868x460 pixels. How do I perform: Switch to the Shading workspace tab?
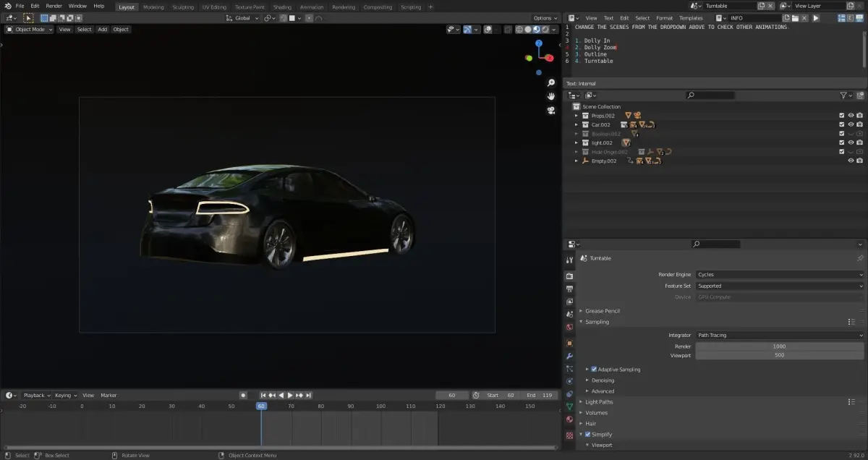point(282,7)
